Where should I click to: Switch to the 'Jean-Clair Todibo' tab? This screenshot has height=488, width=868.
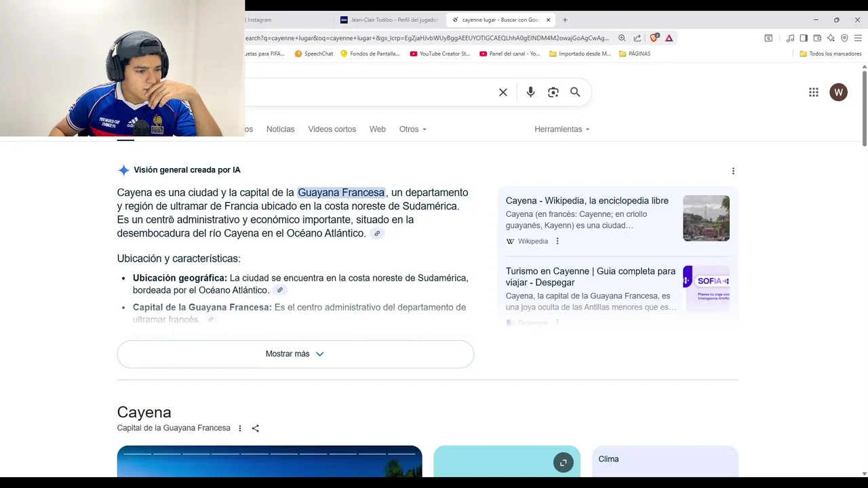tap(390, 20)
